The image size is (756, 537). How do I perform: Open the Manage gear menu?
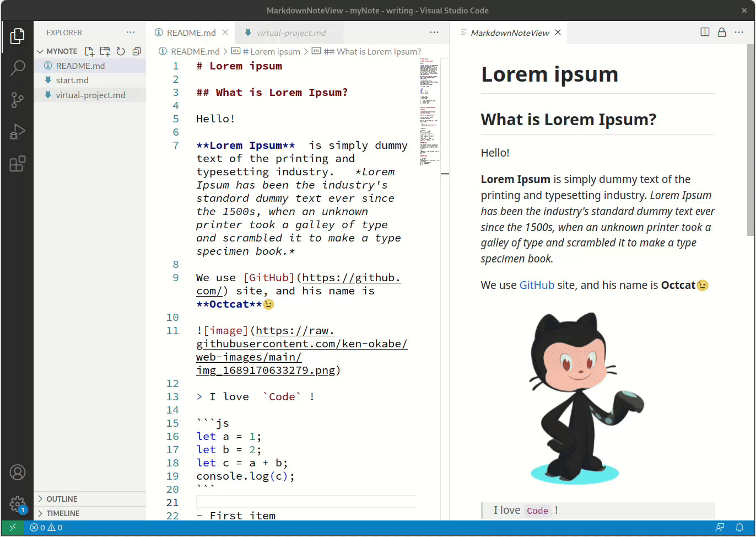click(x=18, y=504)
